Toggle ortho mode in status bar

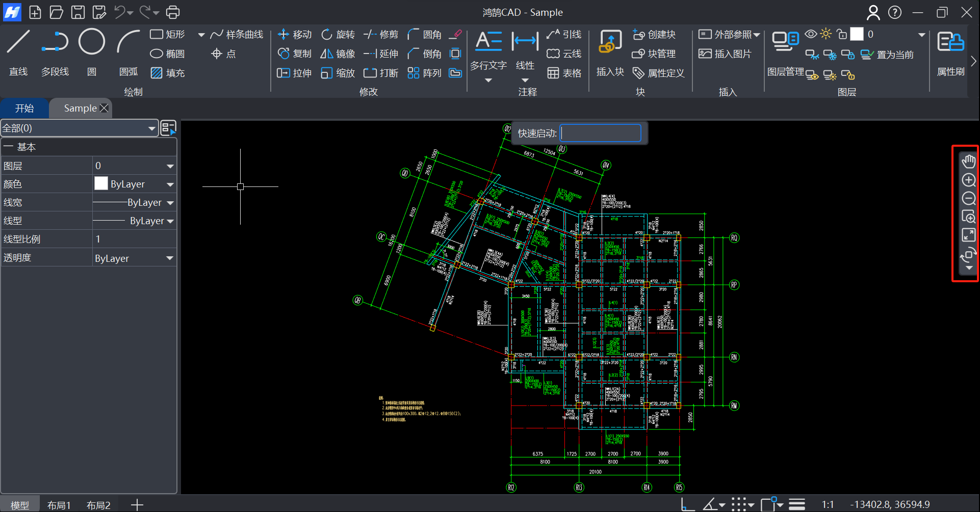[x=687, y=504]
